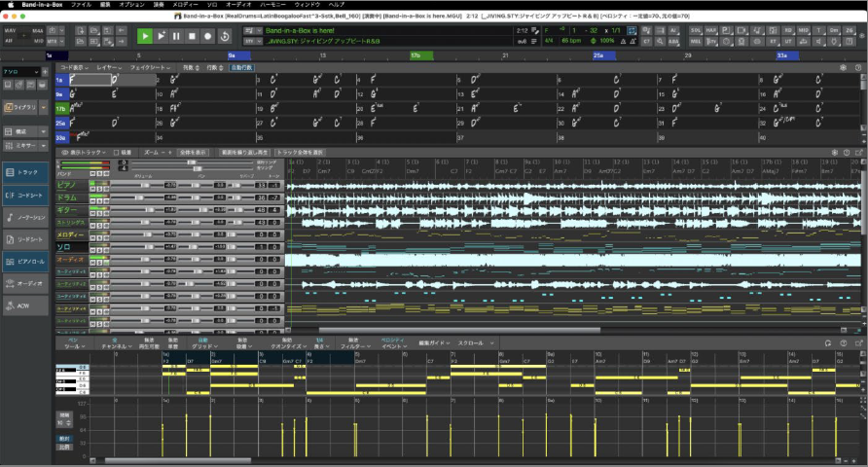Open the スクロール dropdown in piano roll
Viewport: 868px width, 467px height.
(x=475, y=343)
